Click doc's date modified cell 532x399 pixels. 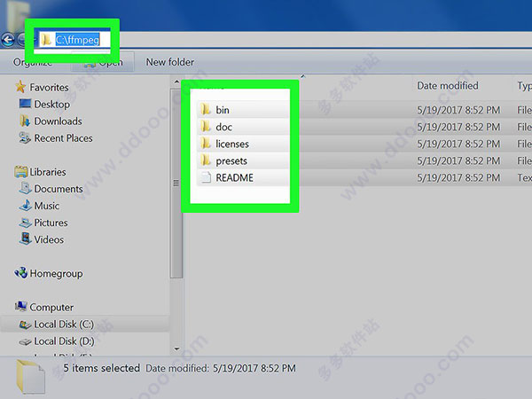pos(458,127)
